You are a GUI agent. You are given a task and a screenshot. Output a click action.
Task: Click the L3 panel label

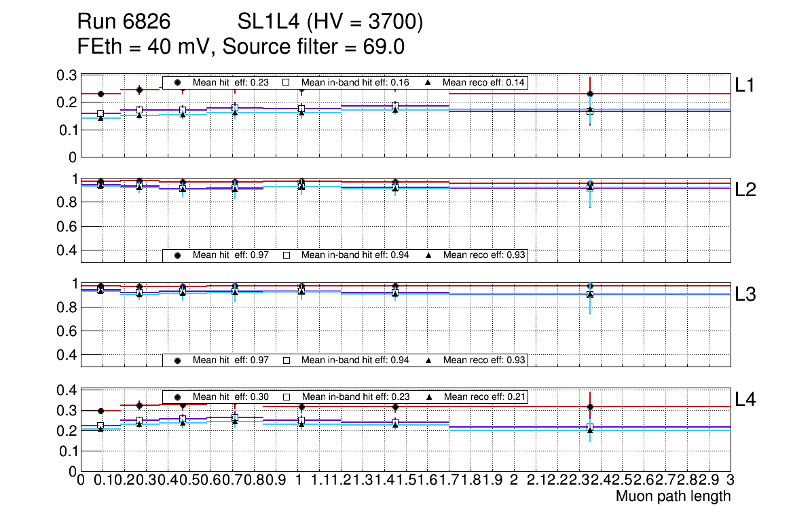click(745, 294)
